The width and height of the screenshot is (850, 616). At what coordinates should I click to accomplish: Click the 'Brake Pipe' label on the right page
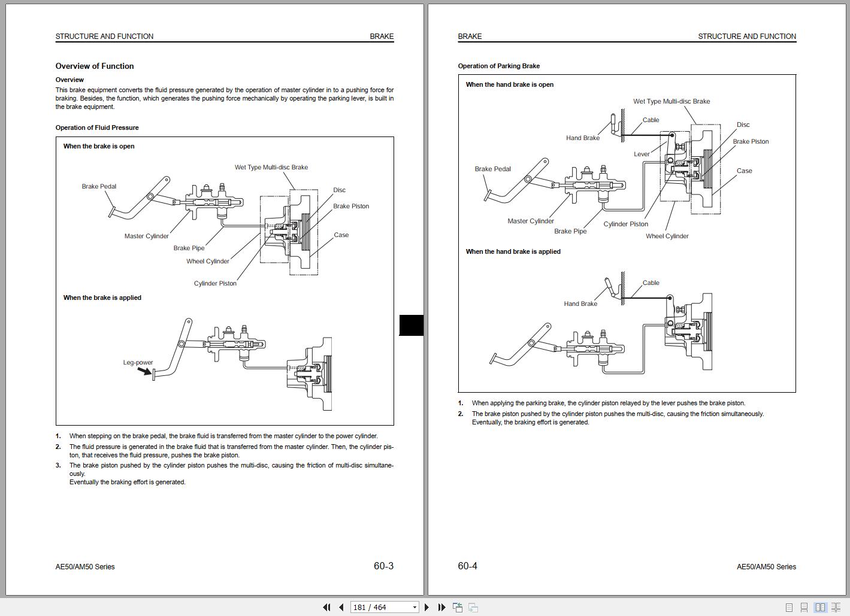pyautogui.click(x=570, y=231)
